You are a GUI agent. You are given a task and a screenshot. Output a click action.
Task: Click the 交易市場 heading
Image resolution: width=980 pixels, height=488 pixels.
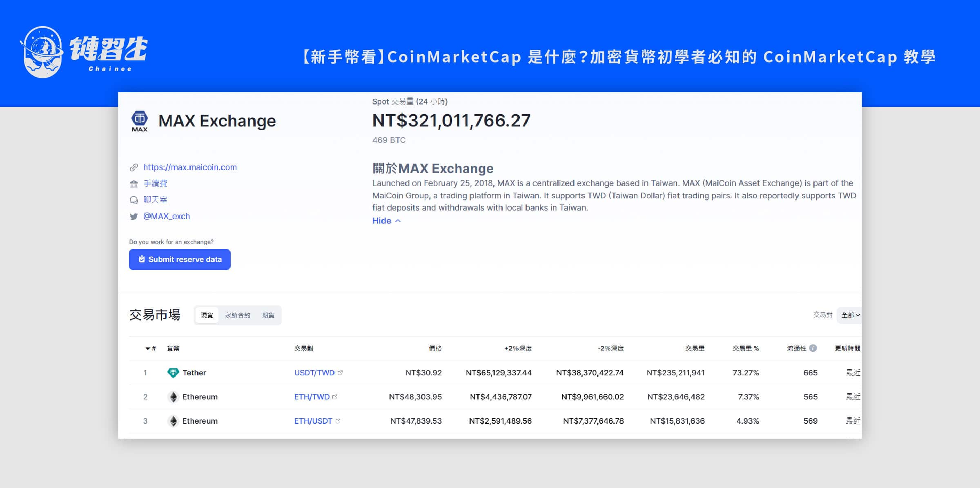tap(155, 315)
